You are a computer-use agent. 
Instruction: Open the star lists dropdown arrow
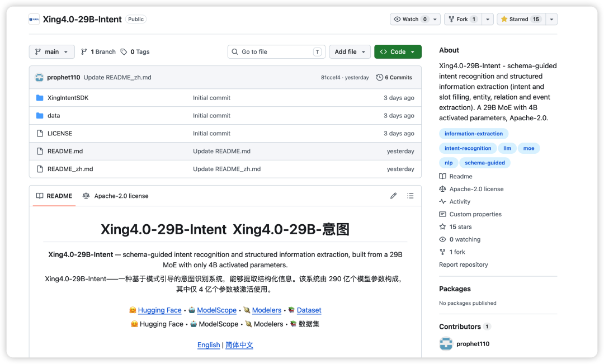pyautogui.click(x=551, y=19)
